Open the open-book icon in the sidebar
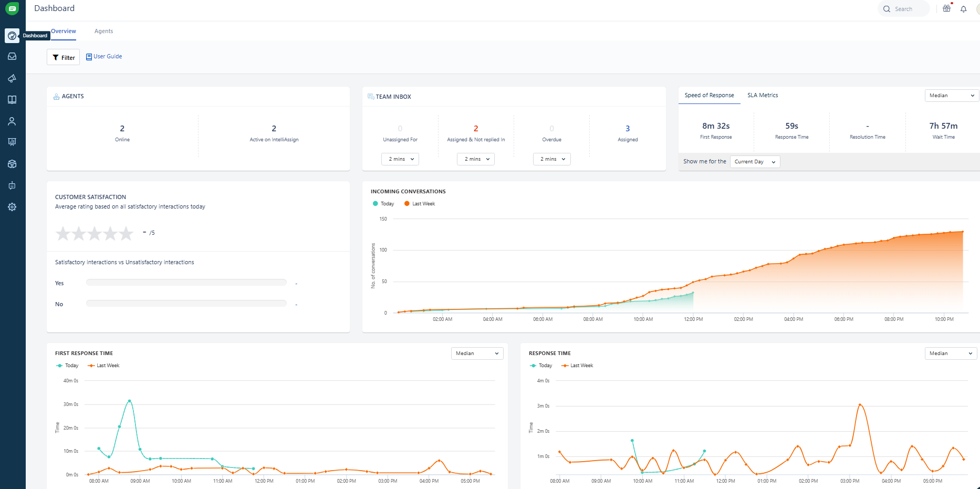The height and width of the screenshot is (489, 980). [x=12, y=100]
